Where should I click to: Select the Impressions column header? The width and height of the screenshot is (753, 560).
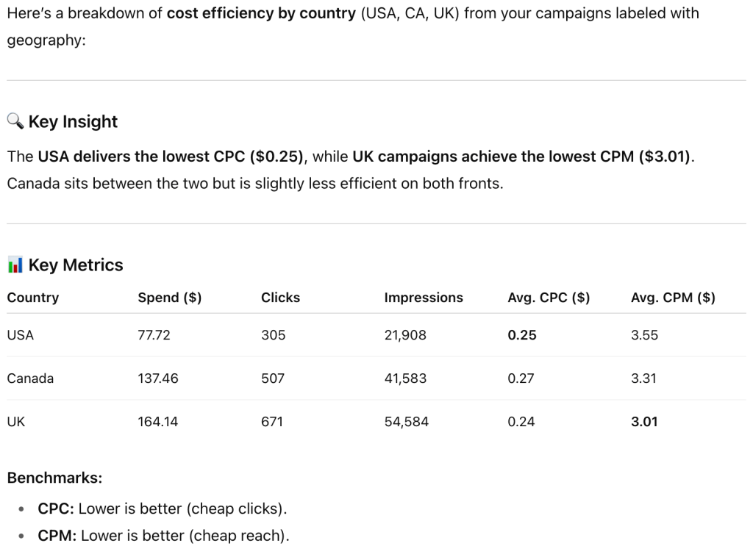[x=424, y=298]
